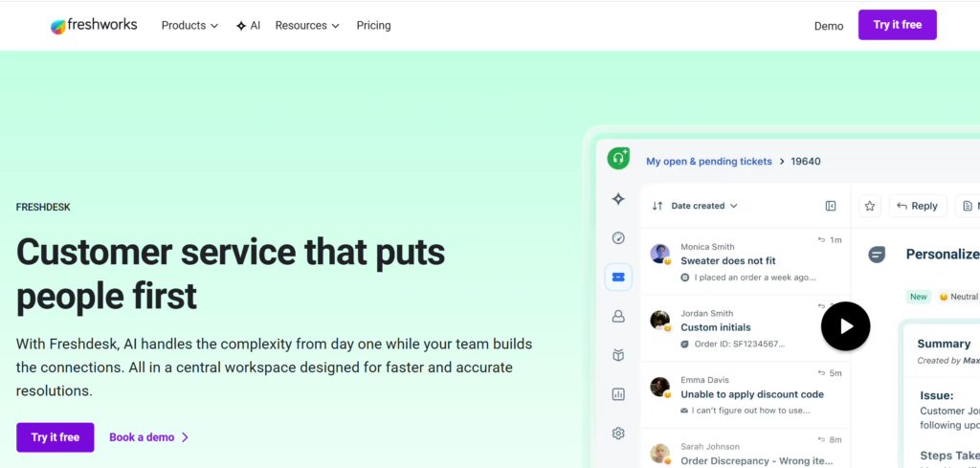Go to the Pricing page
Image resolution: width=980 pixels, height=468 pixels.
click(374, 26)
